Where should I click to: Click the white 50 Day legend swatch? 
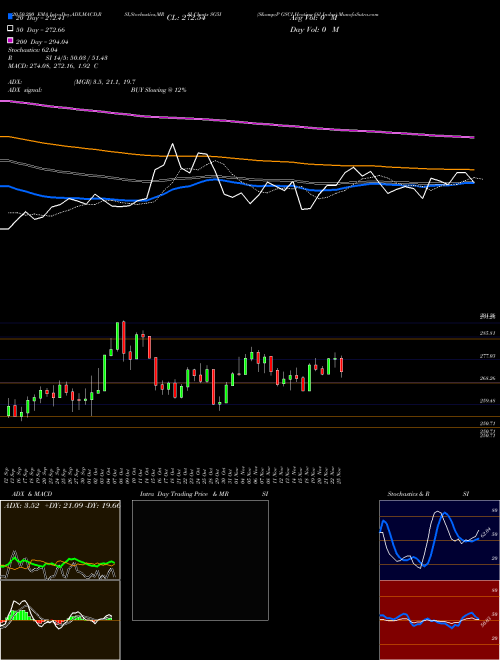11,29
